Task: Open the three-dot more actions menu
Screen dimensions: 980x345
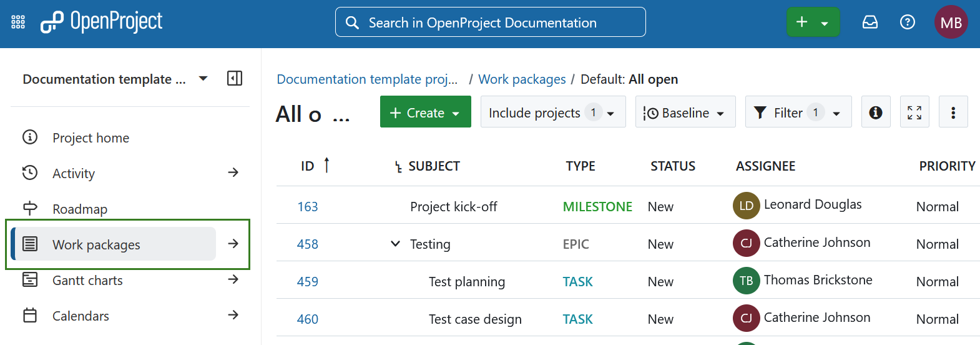Action: [x=953, y=112]
